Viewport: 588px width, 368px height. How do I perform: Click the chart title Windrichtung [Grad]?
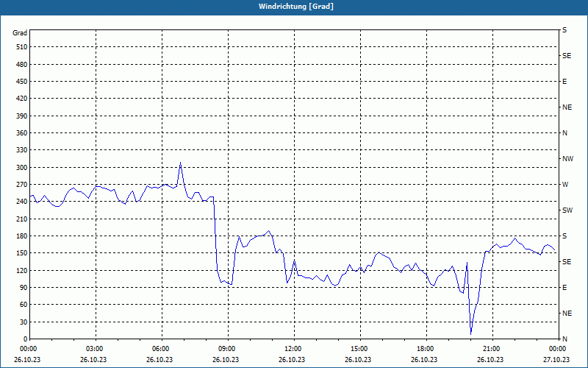(x=296, y=7)
